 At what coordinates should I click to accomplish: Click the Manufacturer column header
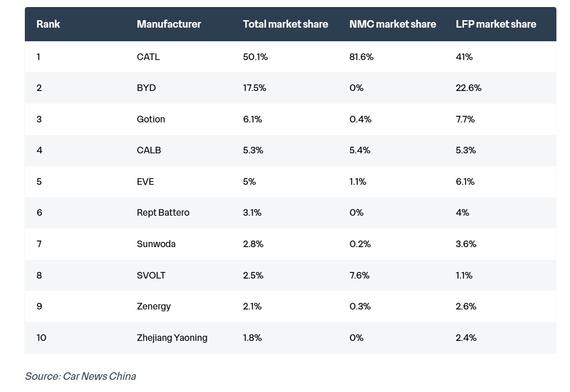pyautogui.click(x=169, y=24)
